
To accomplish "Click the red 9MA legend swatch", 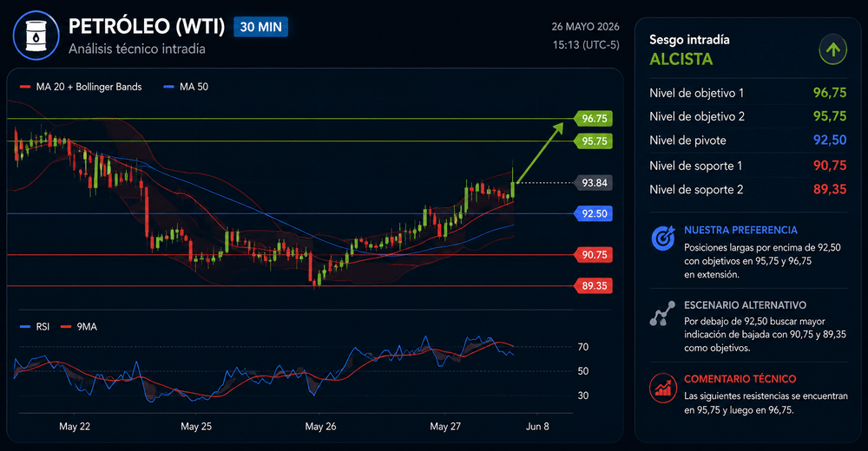I will (66, 327).
